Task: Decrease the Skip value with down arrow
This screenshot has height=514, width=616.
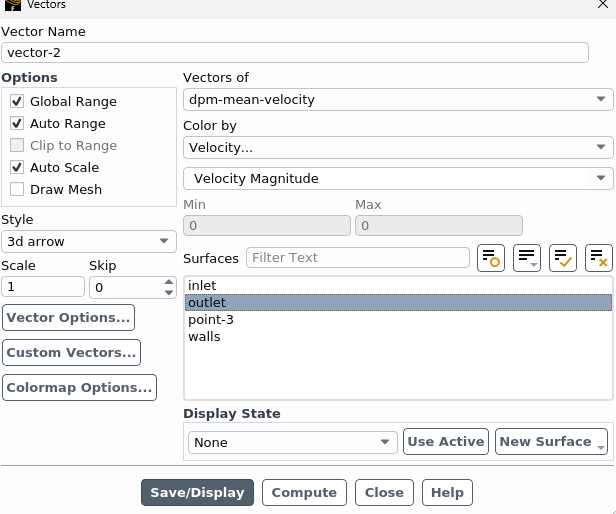Action: [x=168, y=292]
